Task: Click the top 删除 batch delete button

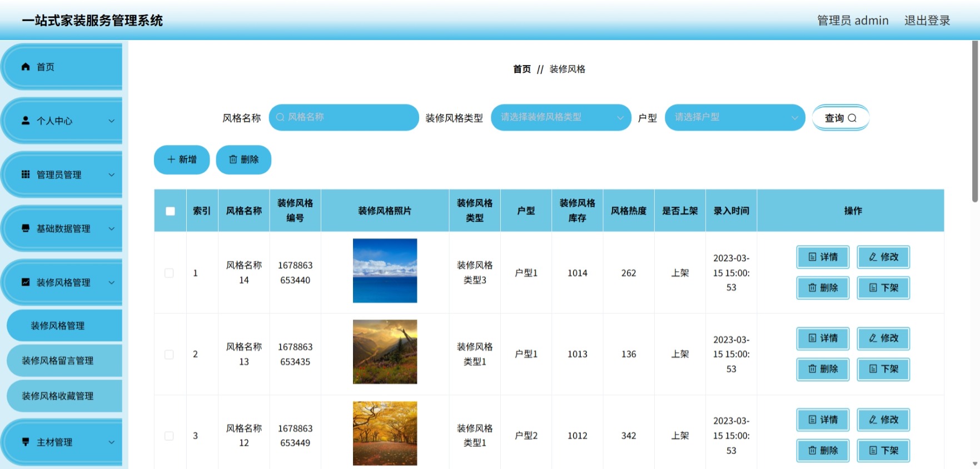Action: (x=243, y=159)
